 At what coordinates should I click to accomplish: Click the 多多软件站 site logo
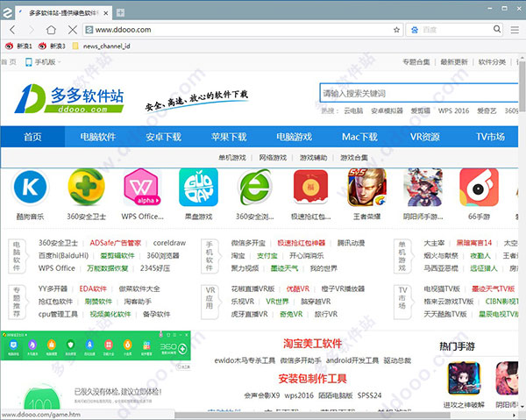coord(69,98)
